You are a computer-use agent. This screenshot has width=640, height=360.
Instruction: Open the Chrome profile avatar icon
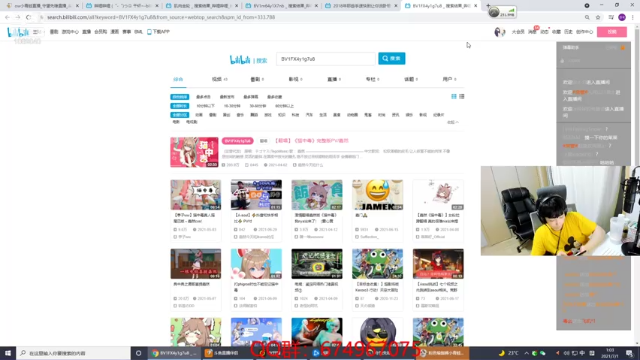click(x=622, y=17)
